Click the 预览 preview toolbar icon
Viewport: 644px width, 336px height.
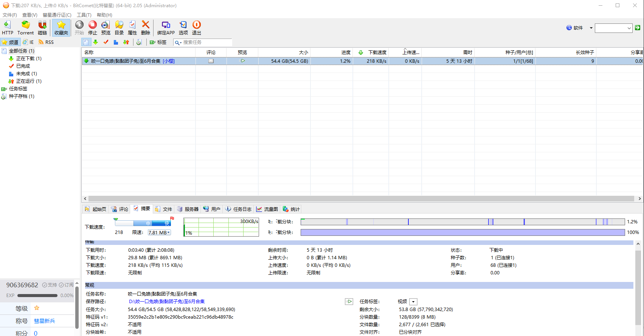[106, 28]
